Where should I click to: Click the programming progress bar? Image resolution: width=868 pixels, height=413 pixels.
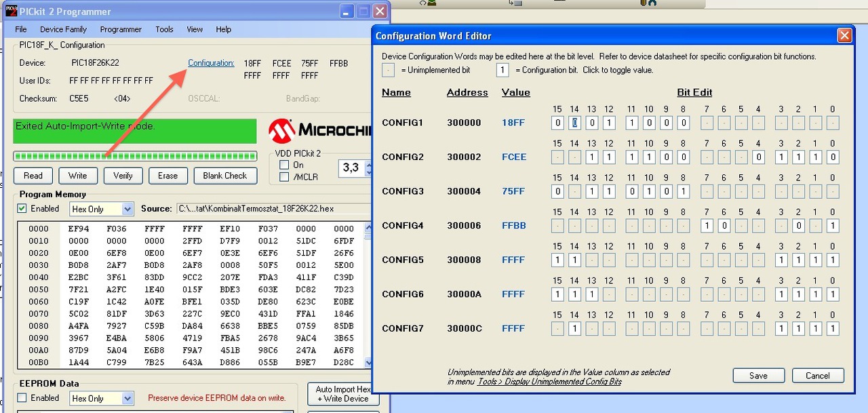135,156
